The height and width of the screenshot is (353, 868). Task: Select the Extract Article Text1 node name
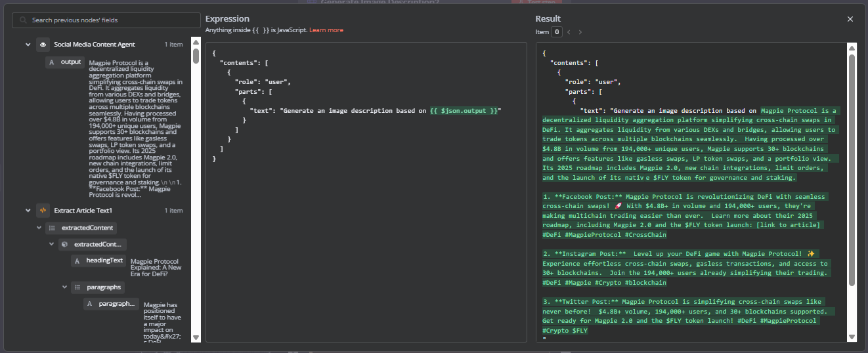[83, 211]
